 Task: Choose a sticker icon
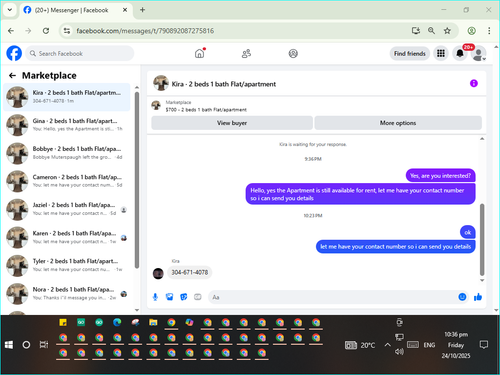tap(184, 297)
